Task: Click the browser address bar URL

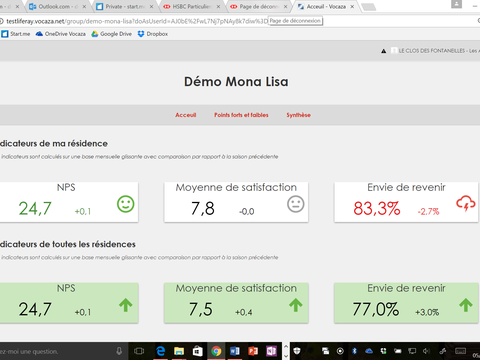Action: (133, 21)
